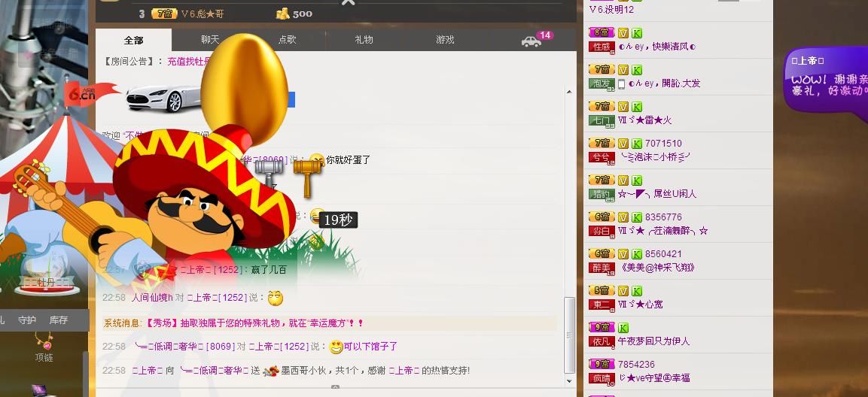Click the squinting emoji in 人间仙境h message
Viewport: 868px width, 397px height.
[275, 298]
